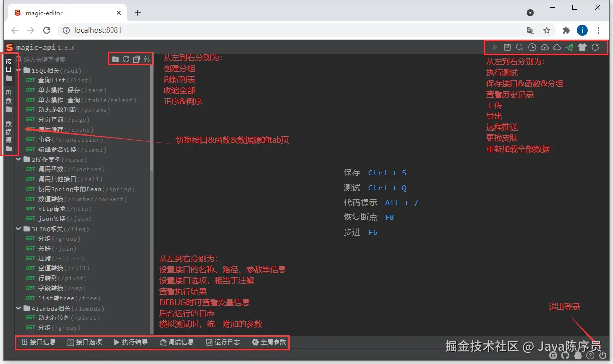Collapse the 3LINQ相关 group

tap(19, 229)
